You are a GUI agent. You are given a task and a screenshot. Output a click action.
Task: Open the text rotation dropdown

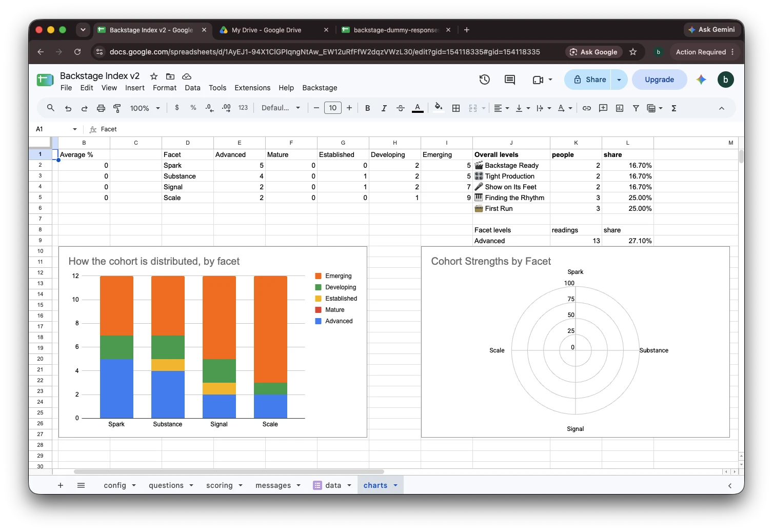click(x=565, y=108)
